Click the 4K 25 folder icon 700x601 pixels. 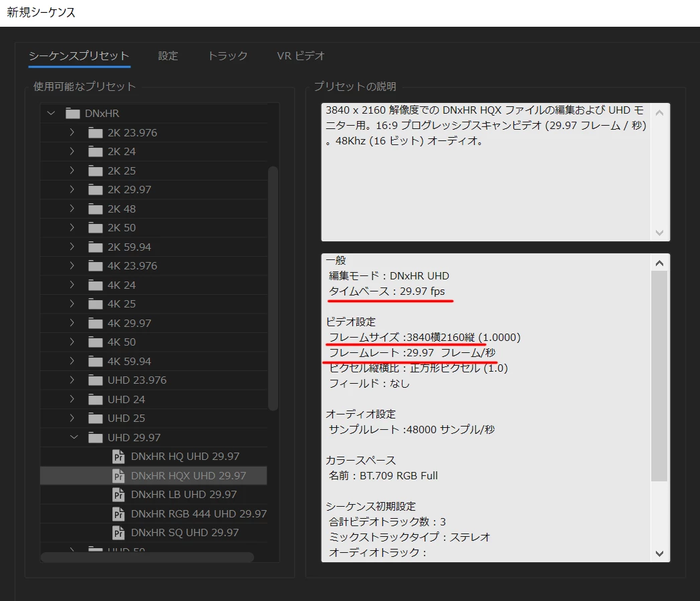coord(96,304)
